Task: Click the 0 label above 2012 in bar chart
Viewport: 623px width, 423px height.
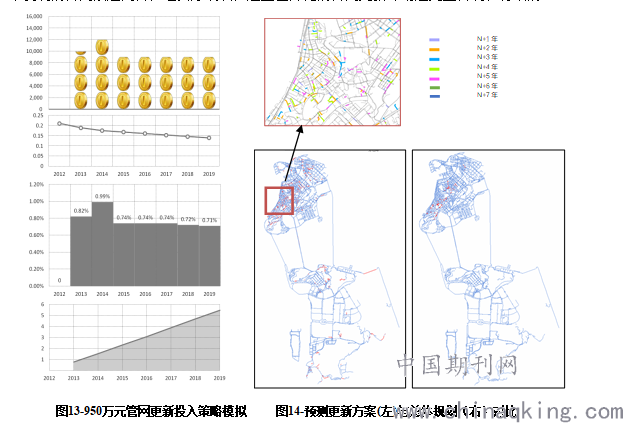Action: pyautogui.click(x=60, y=280)
